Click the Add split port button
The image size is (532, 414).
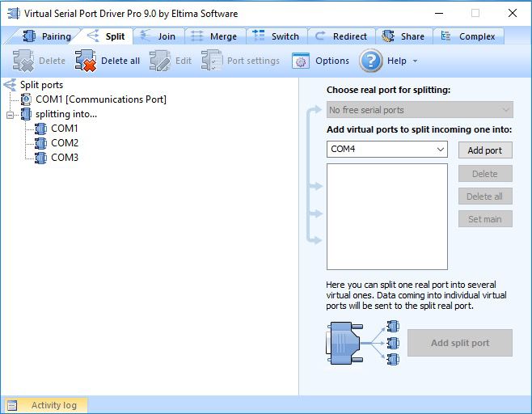460,343
